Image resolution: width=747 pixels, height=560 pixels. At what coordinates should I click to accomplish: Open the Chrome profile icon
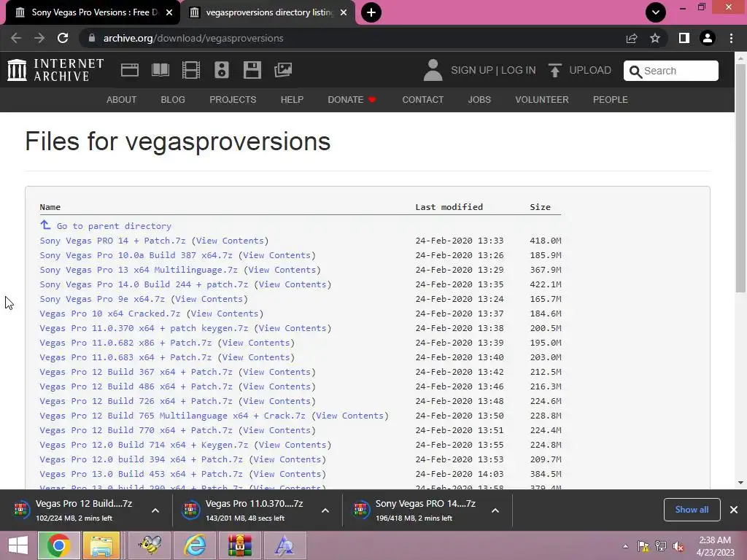pyautogui.click(x=708, y=38)
